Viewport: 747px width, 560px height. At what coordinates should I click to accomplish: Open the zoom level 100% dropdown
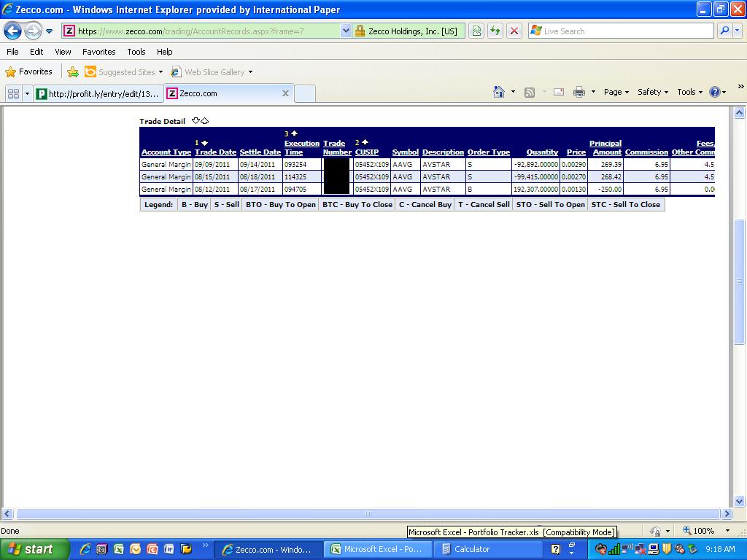click(x=727, y=531)
